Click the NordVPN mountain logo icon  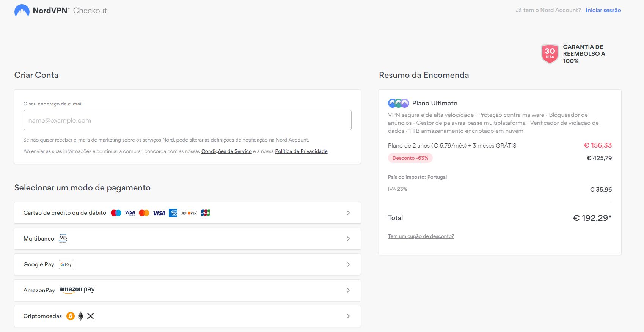tap(22, 11)
